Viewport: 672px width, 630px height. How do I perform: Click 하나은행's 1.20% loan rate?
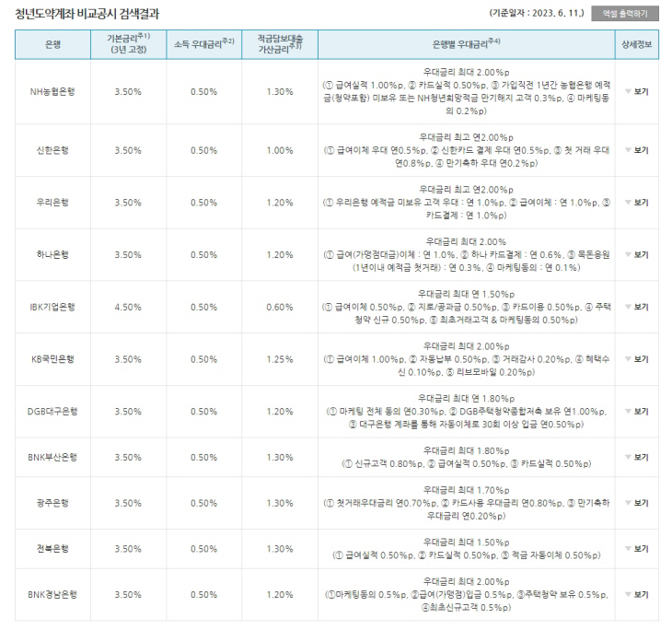click(280, 255)
